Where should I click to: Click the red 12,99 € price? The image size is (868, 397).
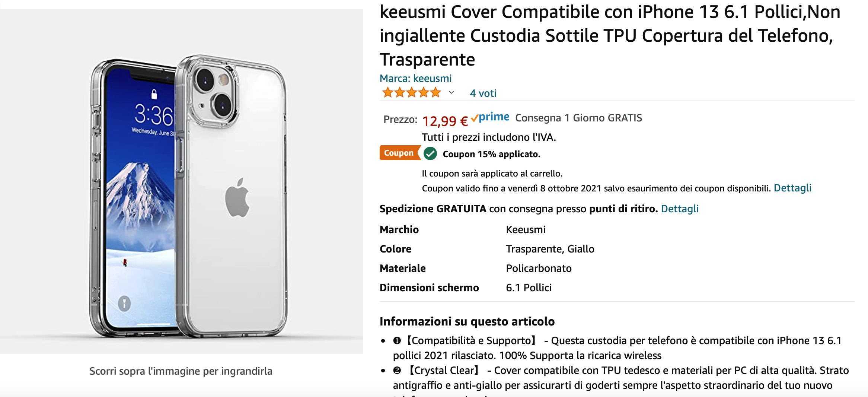pos(445,121)
